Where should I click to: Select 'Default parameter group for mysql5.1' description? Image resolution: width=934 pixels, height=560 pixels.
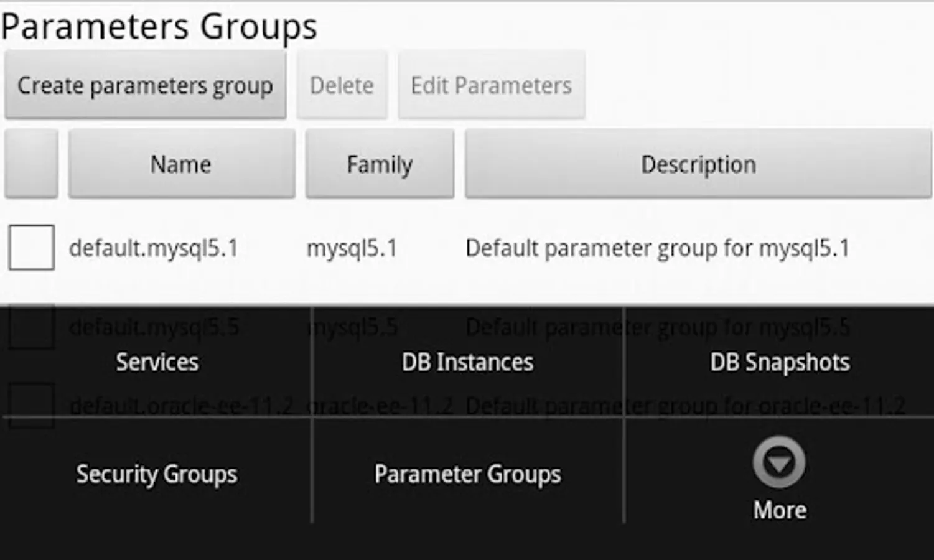point(657,248)
